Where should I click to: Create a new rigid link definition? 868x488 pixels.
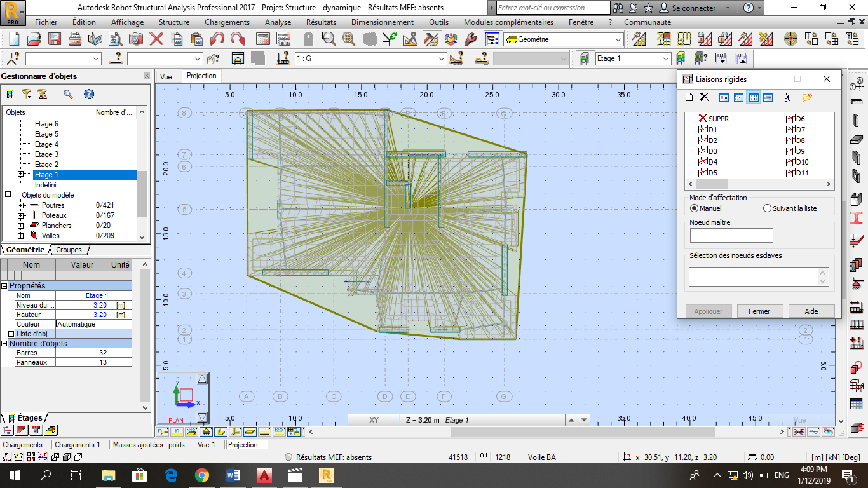(689, 97)
